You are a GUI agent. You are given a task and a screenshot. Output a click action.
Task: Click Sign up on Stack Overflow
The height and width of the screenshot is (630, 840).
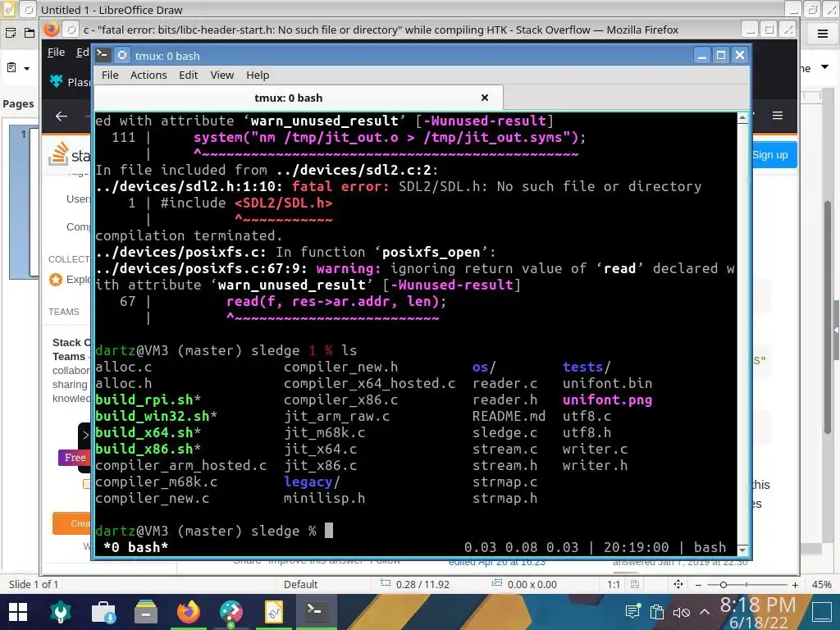coord(771,155)
